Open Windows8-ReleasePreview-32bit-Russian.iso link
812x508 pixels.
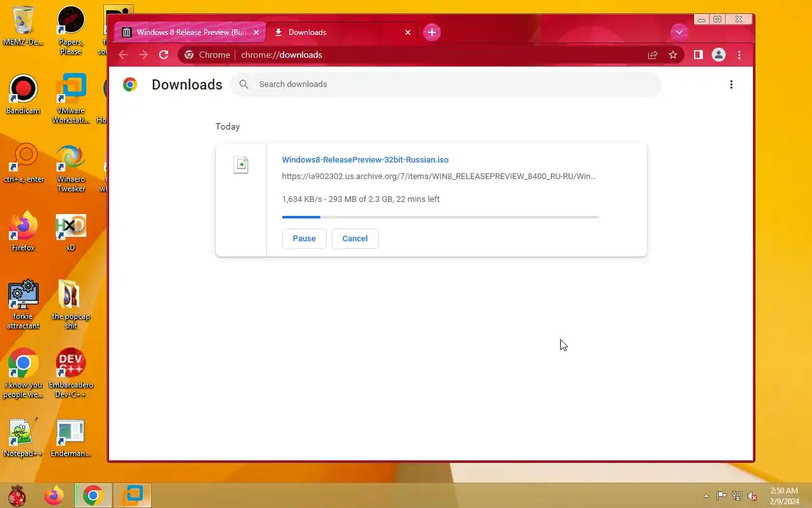(x=365, y=160)
